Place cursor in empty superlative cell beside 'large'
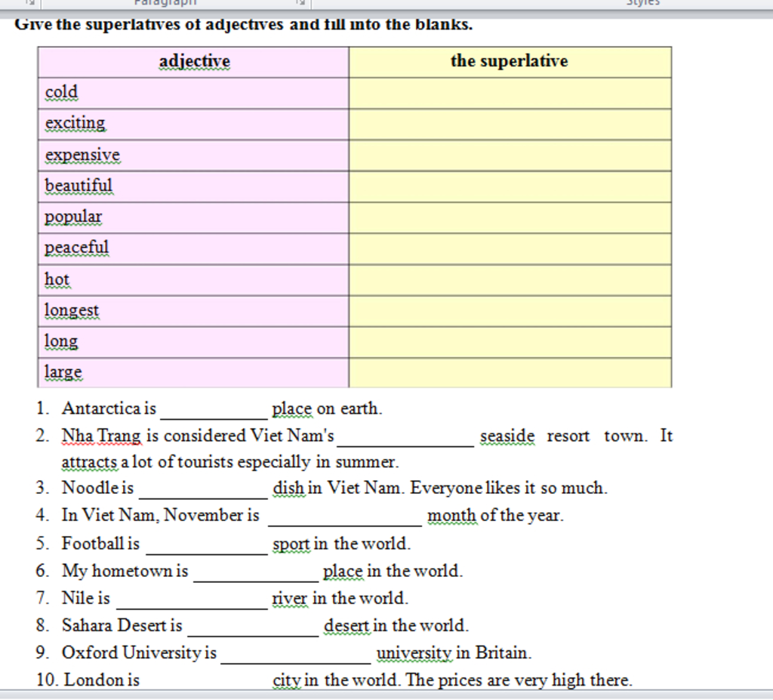The image size is (773, 700). tap(510, 373)
